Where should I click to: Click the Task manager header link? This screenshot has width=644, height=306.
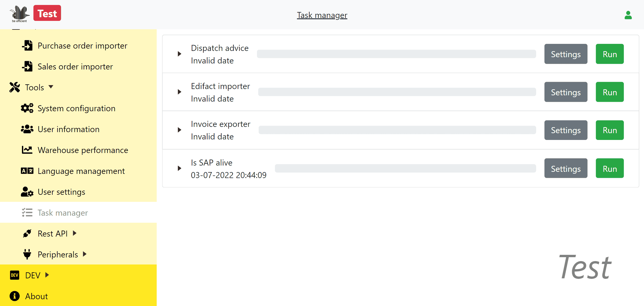pos(322,15)
